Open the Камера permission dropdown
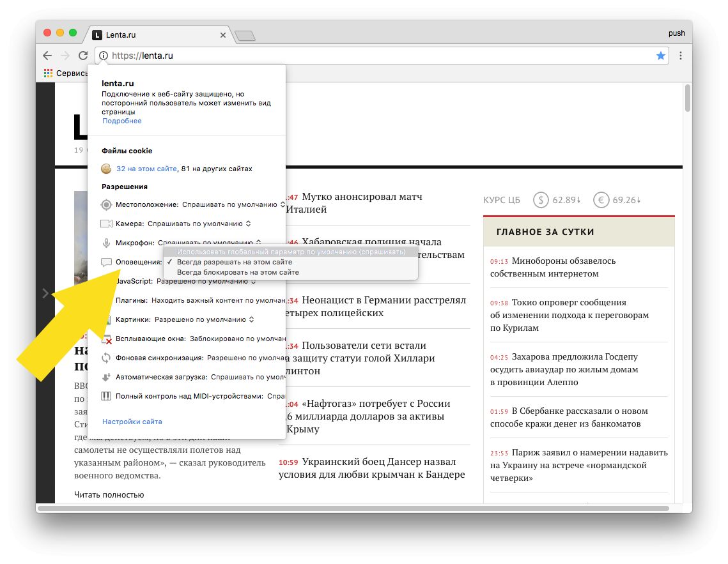Viewport: 728px width, 564px height. tap(199, 224)
